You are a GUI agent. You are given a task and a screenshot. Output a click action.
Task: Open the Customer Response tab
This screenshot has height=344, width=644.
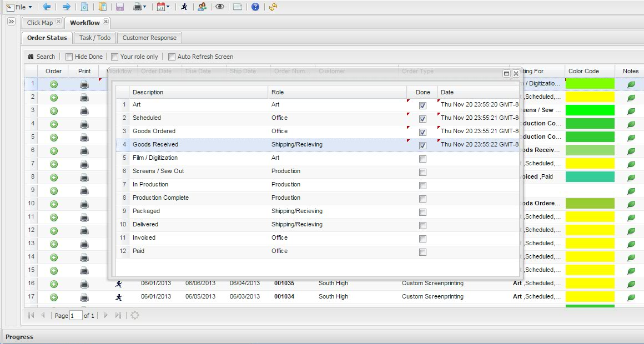(149, 38)
